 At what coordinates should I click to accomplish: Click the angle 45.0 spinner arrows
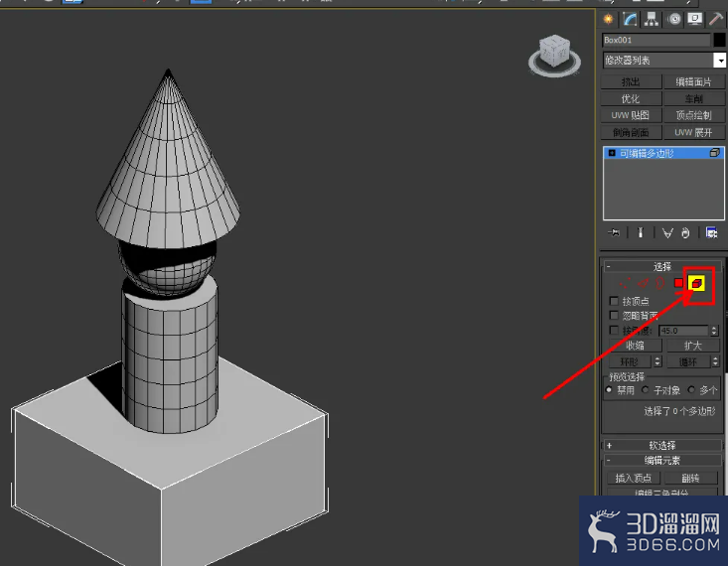714,331
